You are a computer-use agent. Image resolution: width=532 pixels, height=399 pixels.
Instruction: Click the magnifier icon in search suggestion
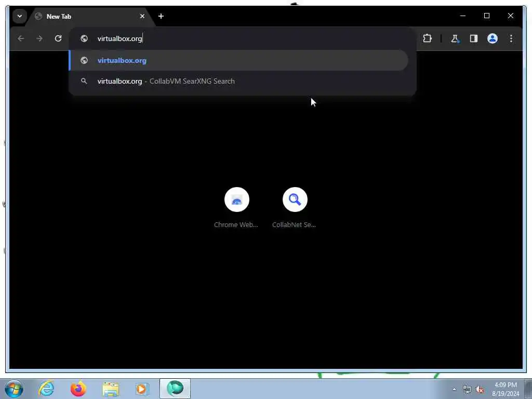84,81
